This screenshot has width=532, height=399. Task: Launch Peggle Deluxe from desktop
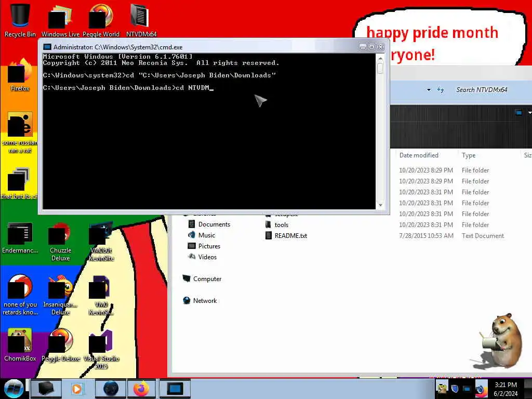tap(61, 344)
